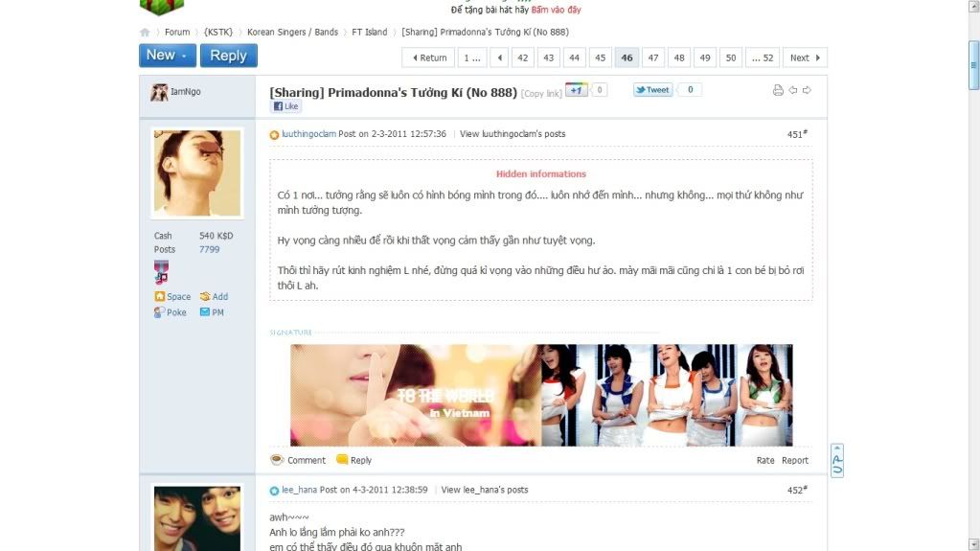
Task: Open lee_hana's username link
Action: 300,490
